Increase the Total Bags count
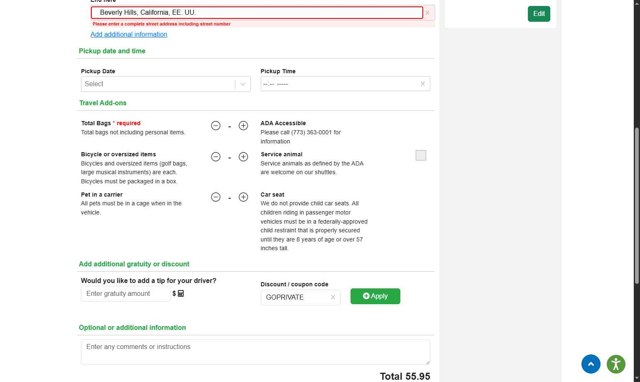The image size is (640, 382). pyautogui.click(x=243, y=126)
